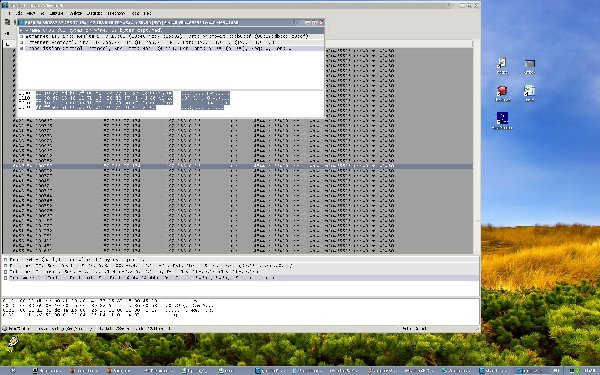The width and height of the screenshot is (600, 375).
Task: Expand the Internet Protocol row in packet popup window
Action: pos(21,42)
